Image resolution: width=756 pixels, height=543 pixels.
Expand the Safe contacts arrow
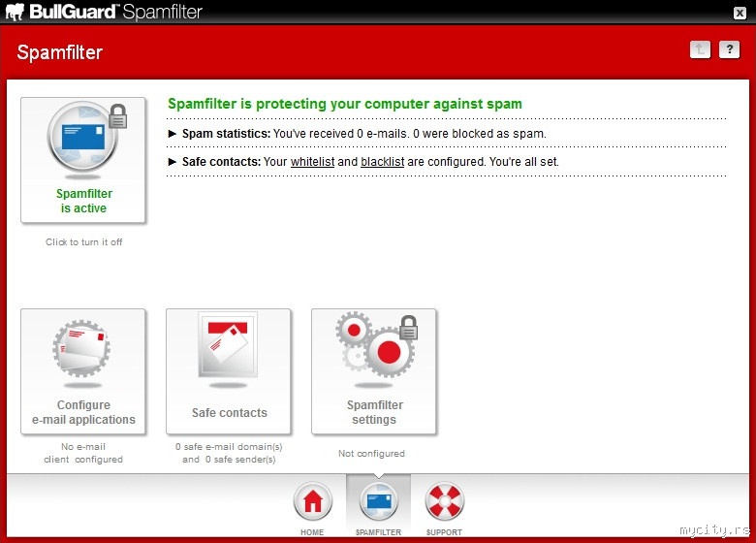click(173, 162)
